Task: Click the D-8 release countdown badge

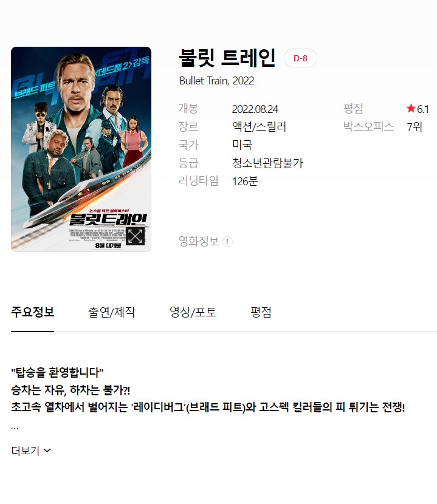Action: pos(300,58)
